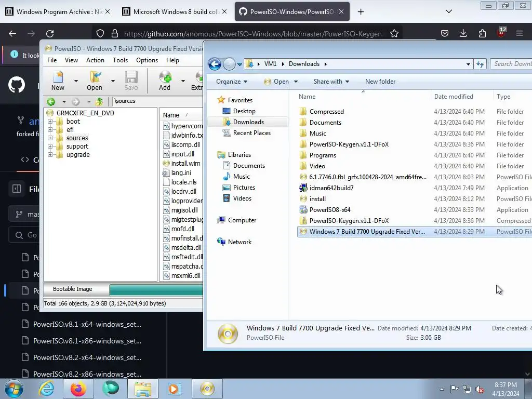Open Explorer Organize dropdown
The image size is (532, 399).
click(232, 82)
